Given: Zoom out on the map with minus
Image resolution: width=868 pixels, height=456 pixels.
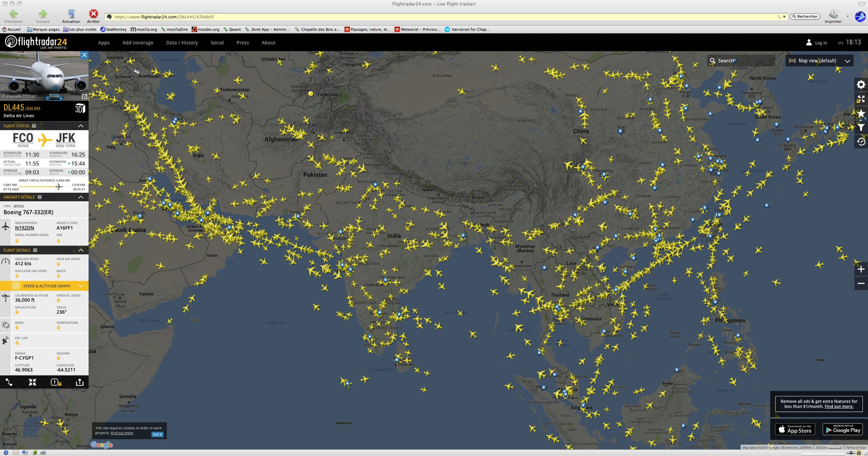Looking at the screenshot, I should pyautogui.click(x=861, y=283).
